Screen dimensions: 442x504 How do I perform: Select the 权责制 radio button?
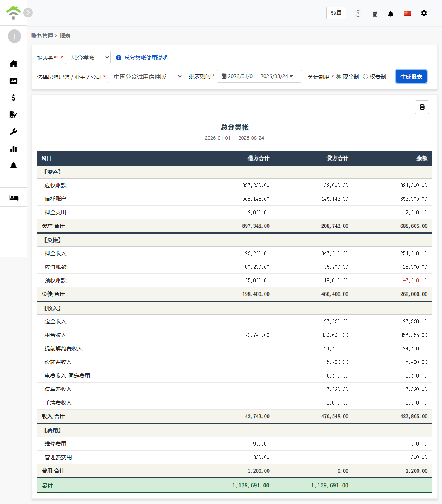[365, 77]
